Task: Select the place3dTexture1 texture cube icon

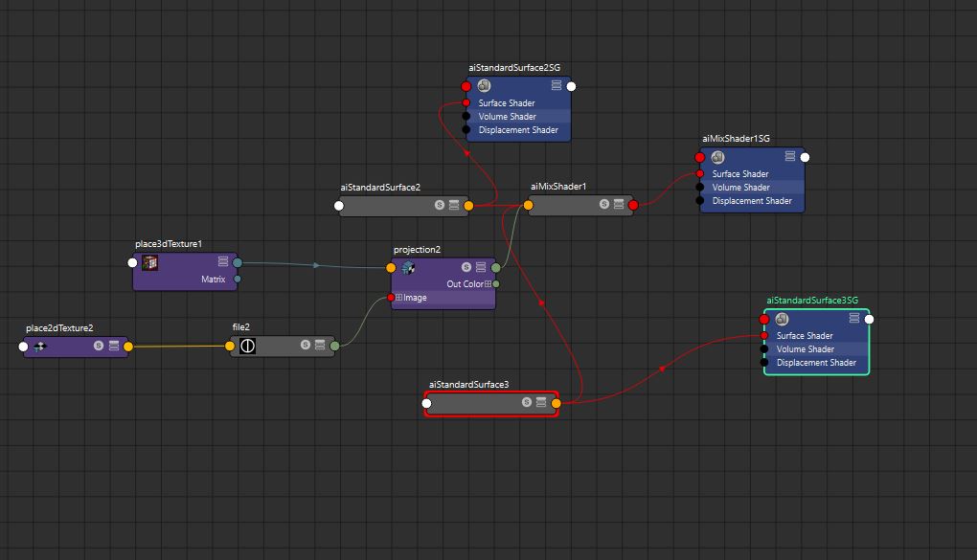Action: (x=148, y=262)
